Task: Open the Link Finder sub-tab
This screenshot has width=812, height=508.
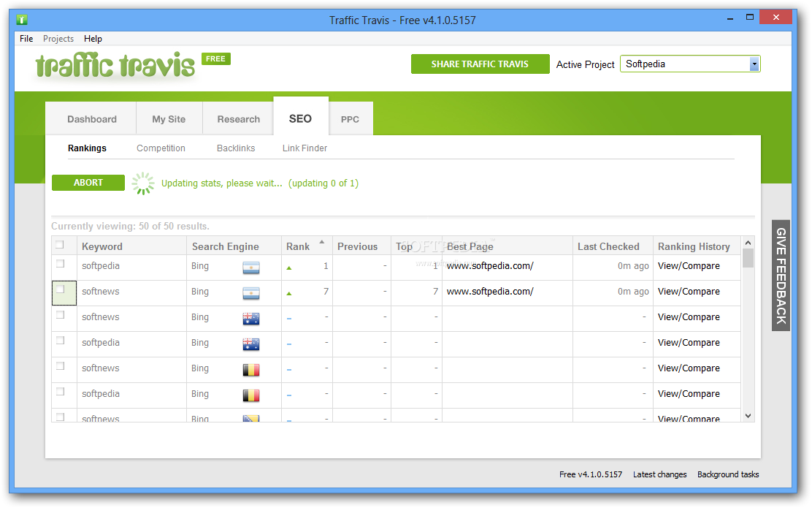Action: 305,148
